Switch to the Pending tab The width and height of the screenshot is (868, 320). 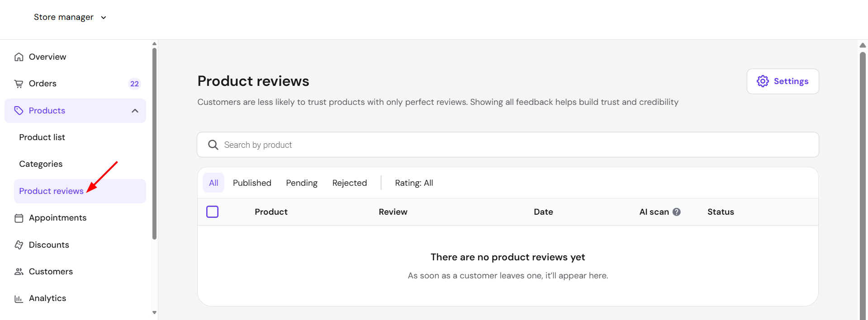(x=302, y=183)
